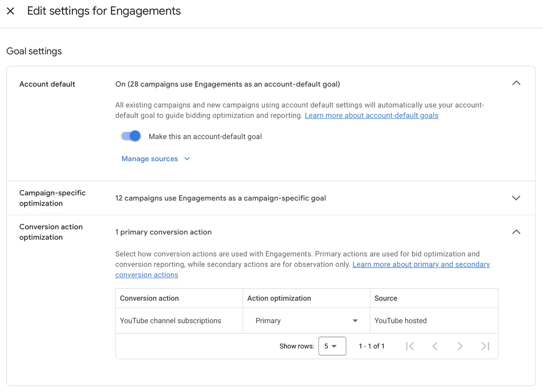The height and width of the screenshot is (392, 543).
Task: Close the Edit settings for Engagements dialog
Action: 11,11
